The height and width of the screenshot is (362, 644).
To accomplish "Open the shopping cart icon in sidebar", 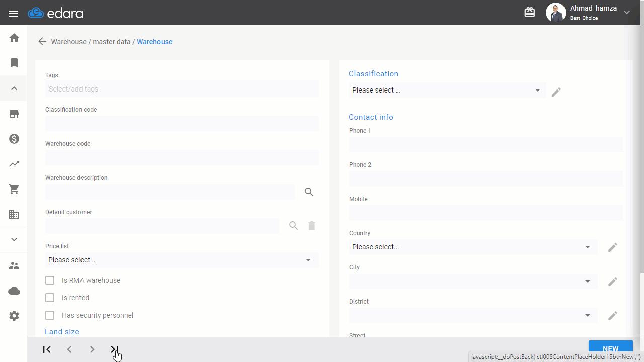I will [14, 189].
